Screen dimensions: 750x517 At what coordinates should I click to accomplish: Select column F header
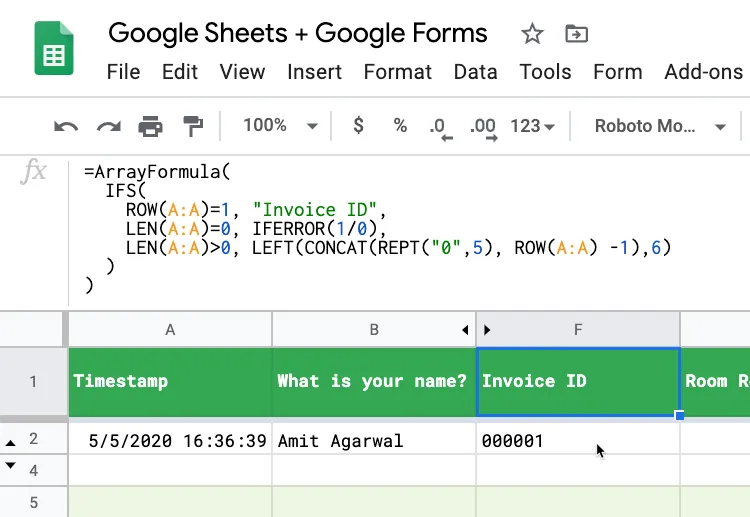pyautogui.click(x=578, y=330)
